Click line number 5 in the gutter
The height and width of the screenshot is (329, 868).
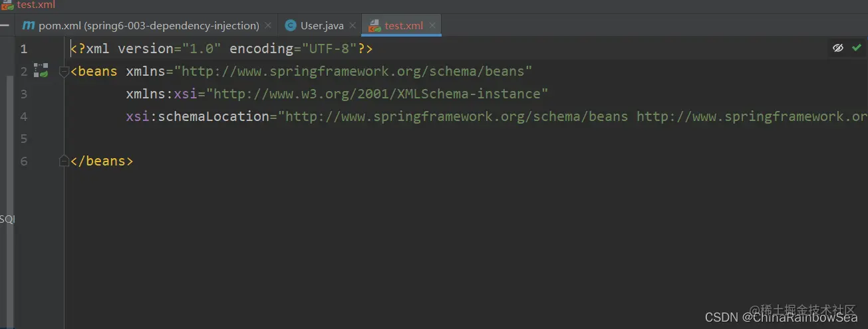(24, 139)
